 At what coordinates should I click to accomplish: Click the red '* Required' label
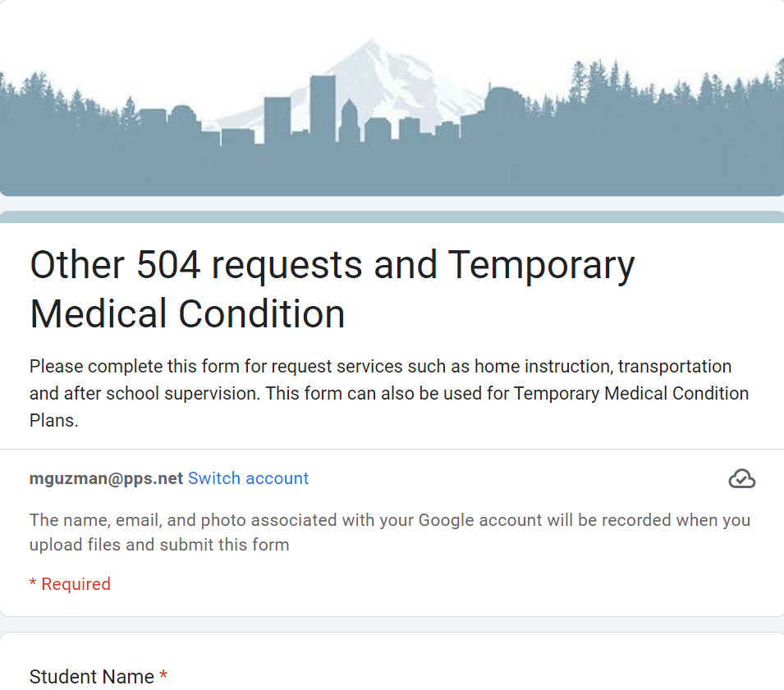coord(70,583)
